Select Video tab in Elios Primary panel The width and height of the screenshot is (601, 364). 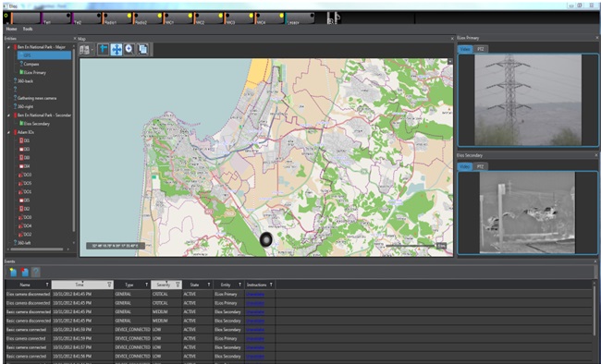(x=465, y=49)
